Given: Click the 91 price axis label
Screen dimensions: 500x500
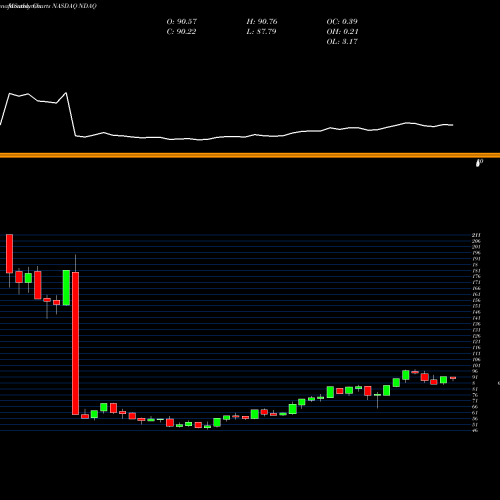Looking at the screenshot, I should [x=475, y=377].
